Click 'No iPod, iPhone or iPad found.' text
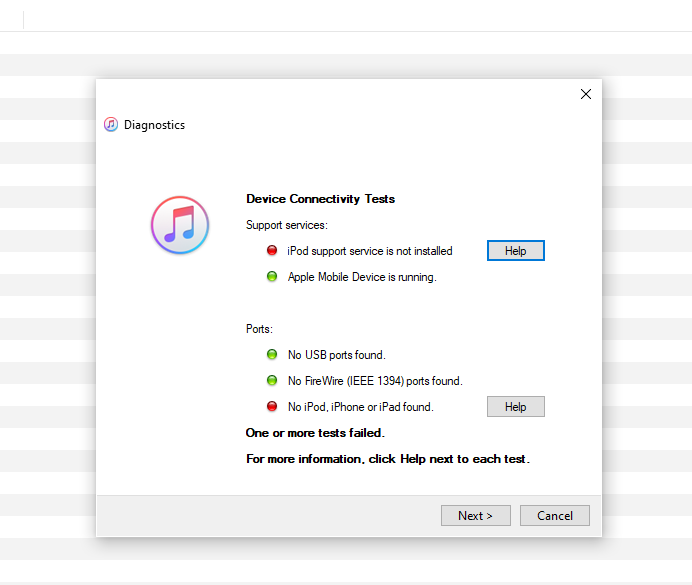The image size is (692, 585). pyautogui.click(x=361, y=407)
